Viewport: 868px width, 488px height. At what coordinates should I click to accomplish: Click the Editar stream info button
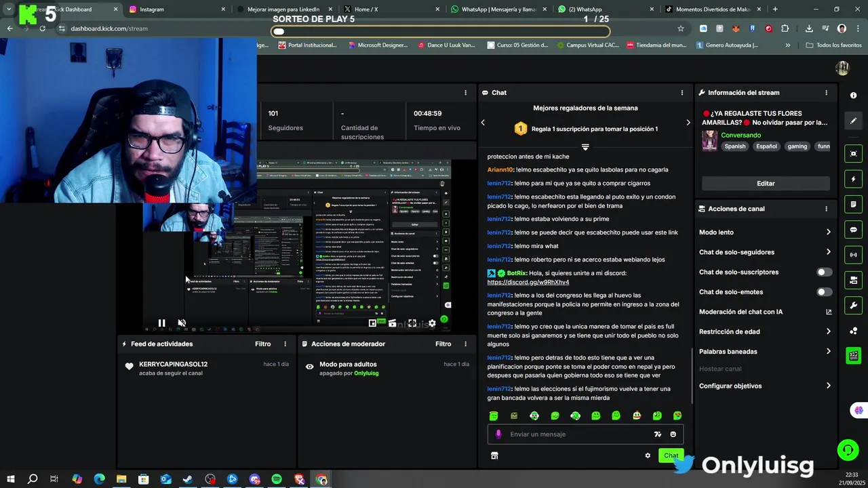pos(766,184)
